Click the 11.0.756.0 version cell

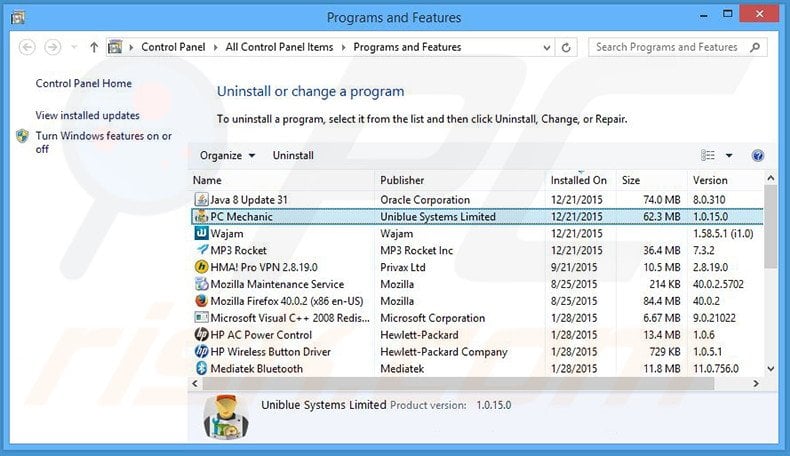[715, 369]
